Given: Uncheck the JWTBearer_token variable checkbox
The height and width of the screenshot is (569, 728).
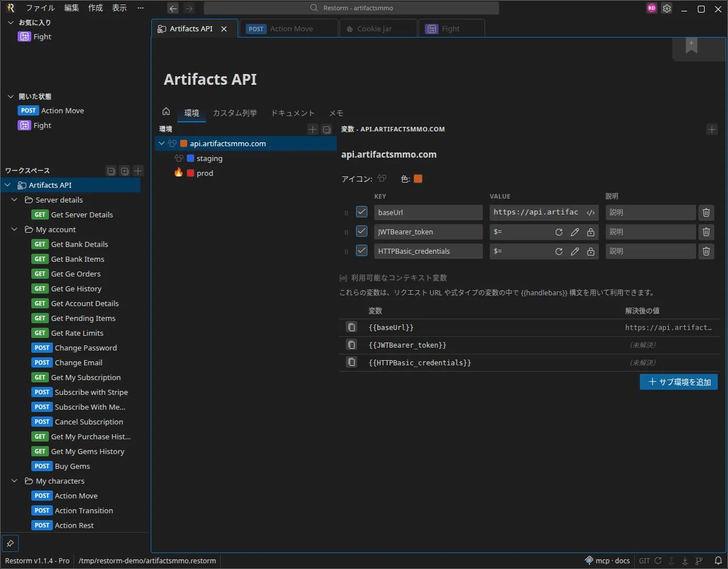Looking at the screenshot, I should coord(362,231).
